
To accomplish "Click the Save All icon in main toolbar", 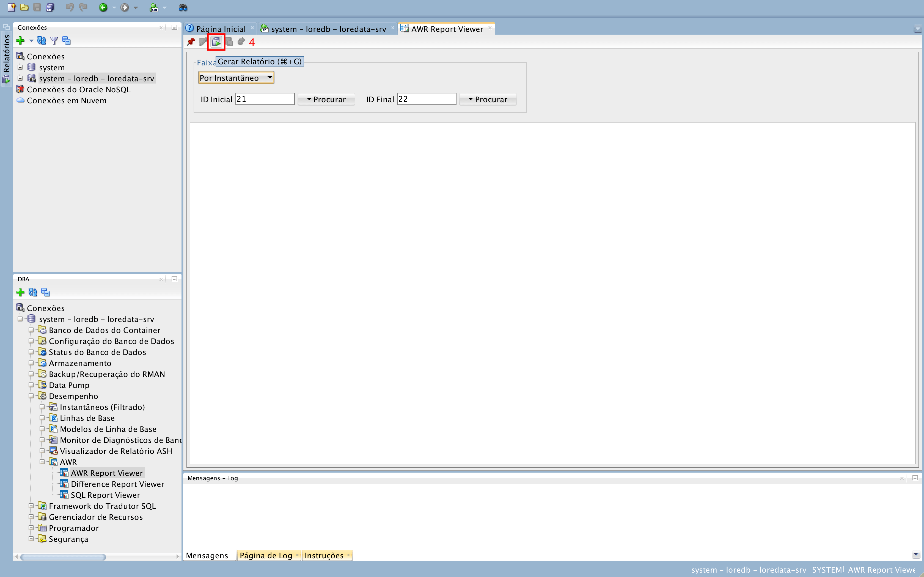I will (x=50, y=8).
